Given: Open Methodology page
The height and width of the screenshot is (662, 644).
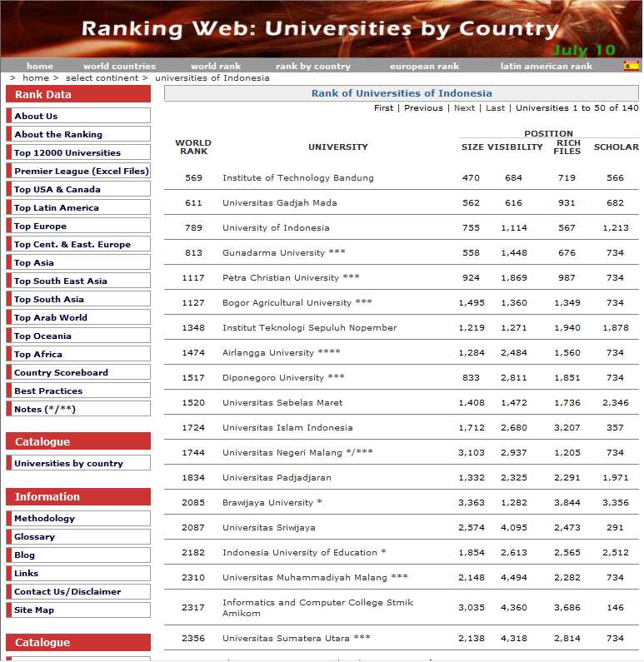Looking at the screenshot, I should click(78, 518).
